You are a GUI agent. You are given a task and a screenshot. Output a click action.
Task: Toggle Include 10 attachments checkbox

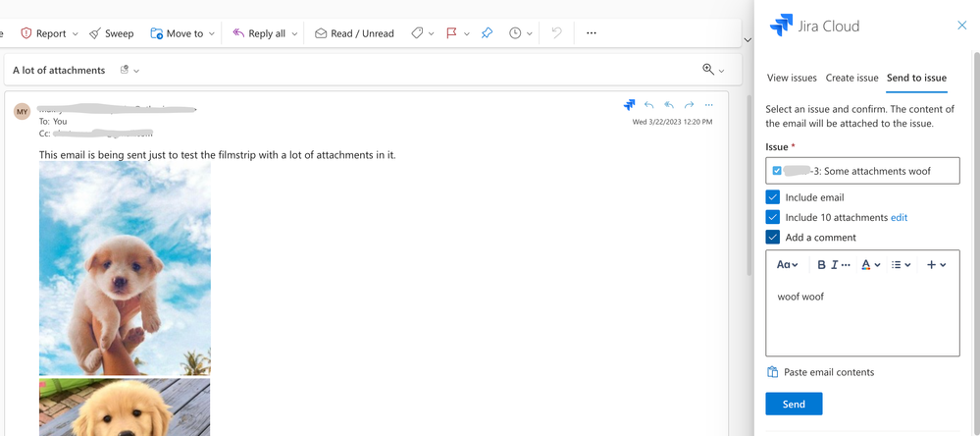(x=772, y=218)
